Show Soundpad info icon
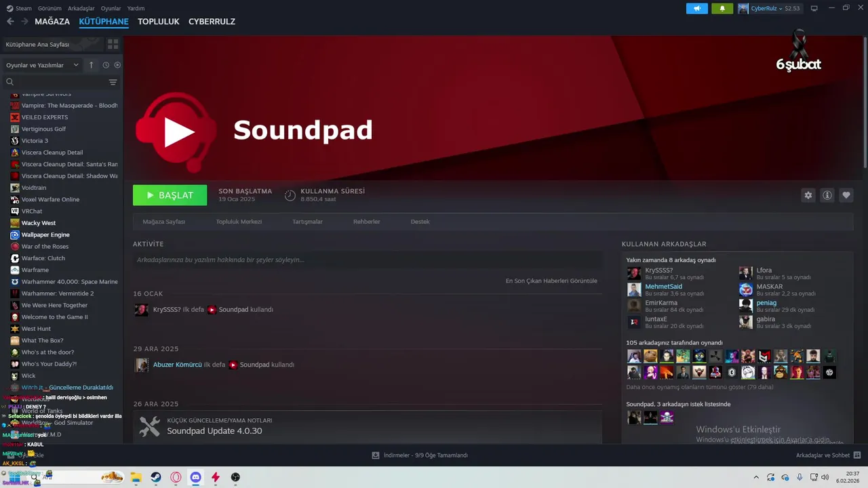Screen dimensions: 868x488 coord(827,195)
